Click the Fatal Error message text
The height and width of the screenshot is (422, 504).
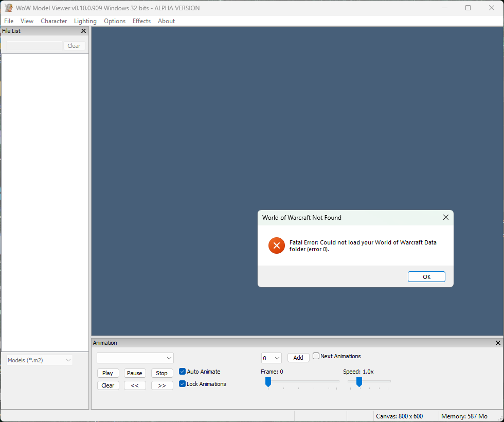pos(363,246)
